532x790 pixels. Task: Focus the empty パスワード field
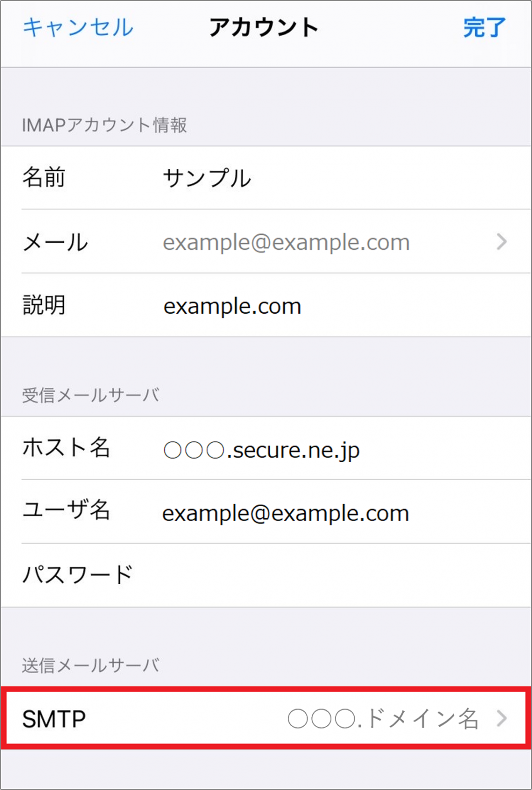[330, 575]
